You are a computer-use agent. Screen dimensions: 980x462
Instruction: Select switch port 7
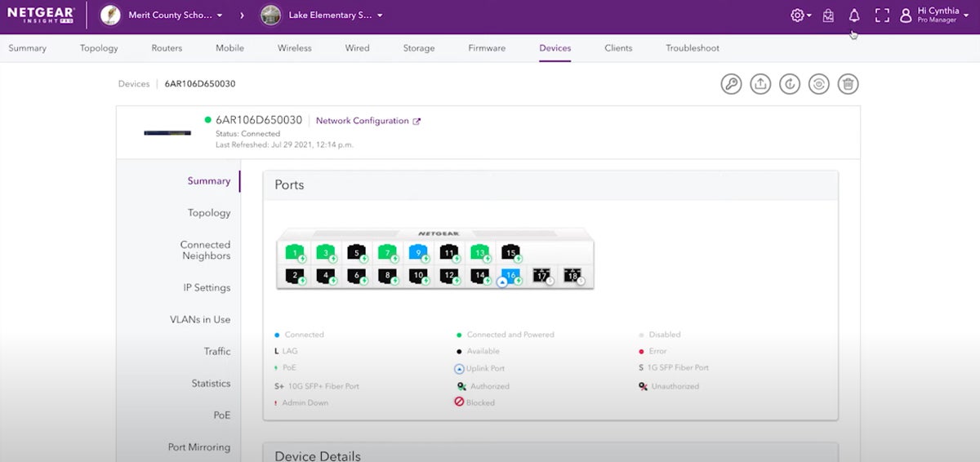pyautogui.click(x=387, y=252)
